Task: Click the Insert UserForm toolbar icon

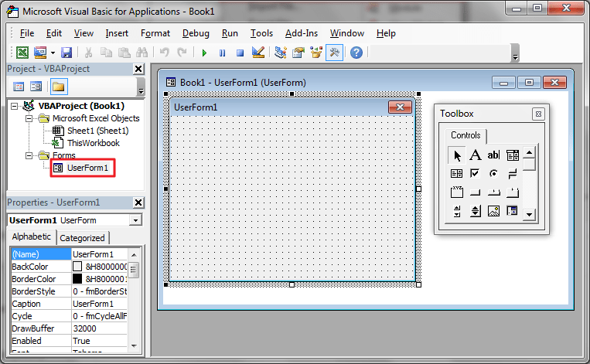Action: tap(40, 53)
